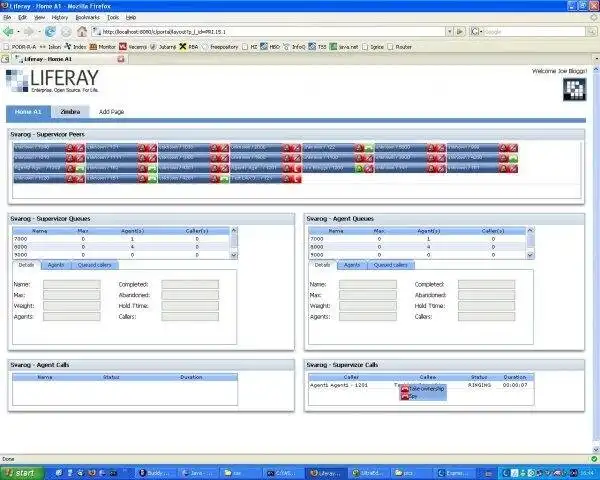Open Agents tab in Supervisor Queues
This screenshot has width=600, height=480.
click(x=56, y=265)
